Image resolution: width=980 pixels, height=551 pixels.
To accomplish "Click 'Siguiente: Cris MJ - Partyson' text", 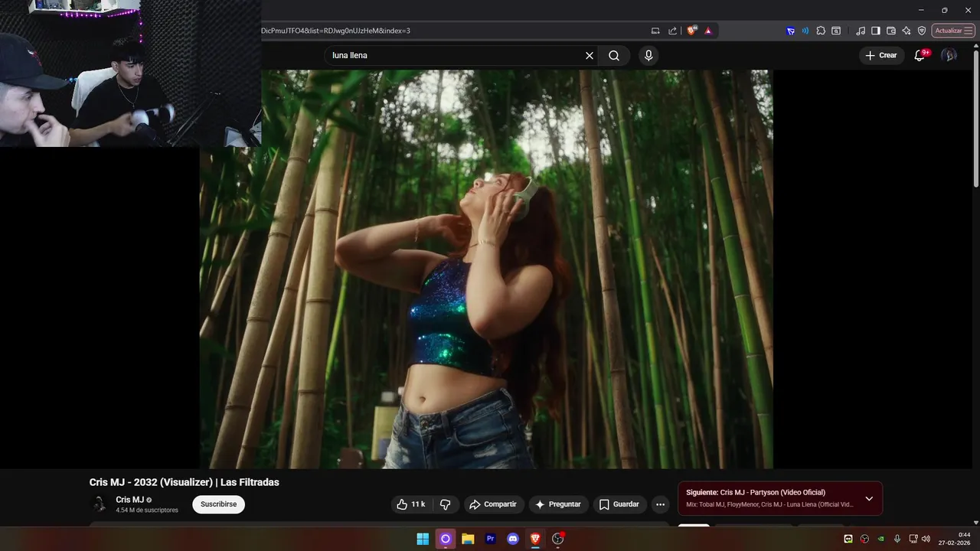I will click(x=756, y=493).
